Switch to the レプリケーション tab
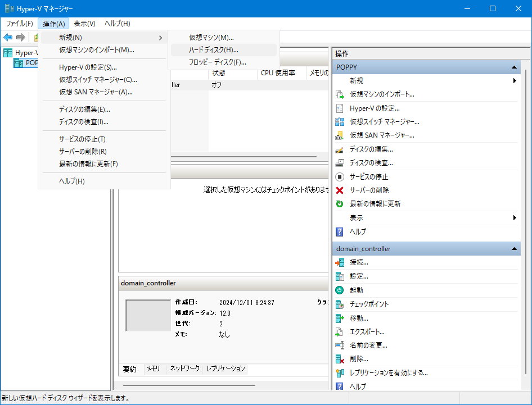This screenshot has width=532, height=405. pyautogui.click(x=226, y=368)
